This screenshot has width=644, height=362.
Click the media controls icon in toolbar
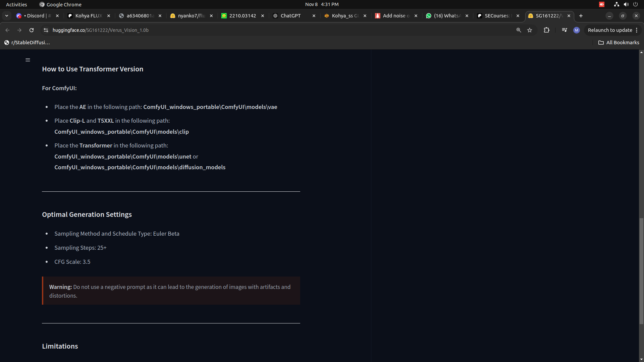(564, 30)
